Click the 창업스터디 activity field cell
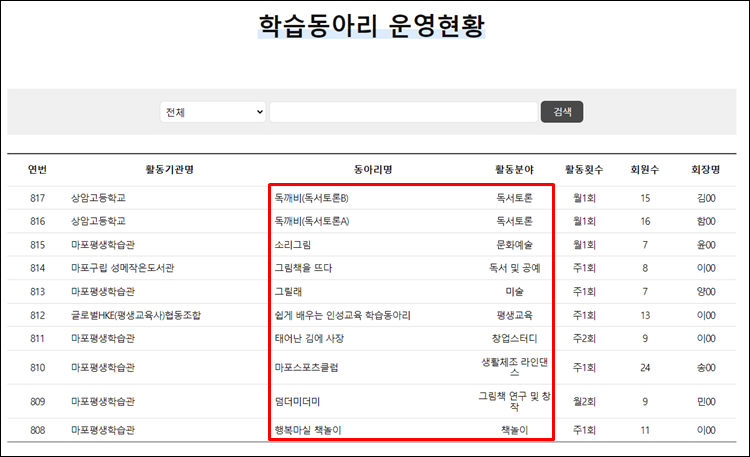Viewport: 750px width, 457px height. (x=514, y=338)
